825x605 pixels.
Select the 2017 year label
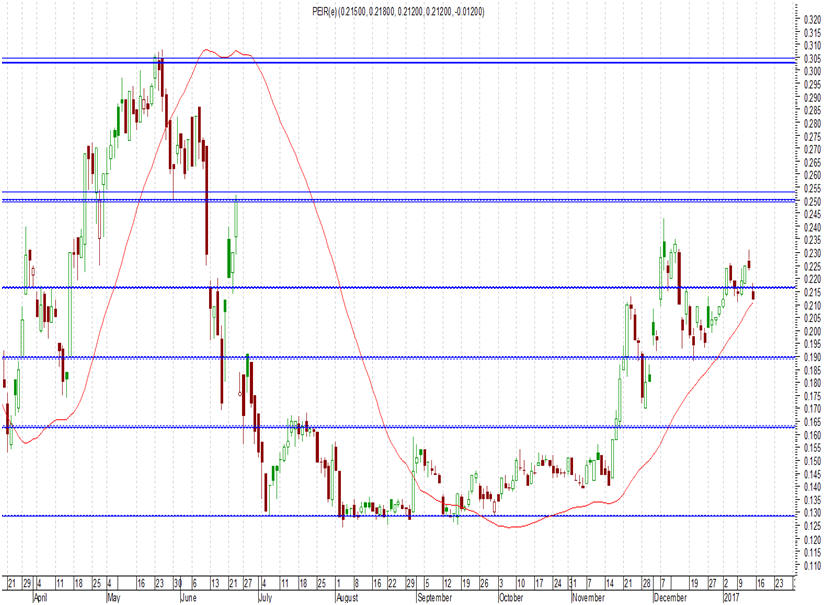point(731,598)
